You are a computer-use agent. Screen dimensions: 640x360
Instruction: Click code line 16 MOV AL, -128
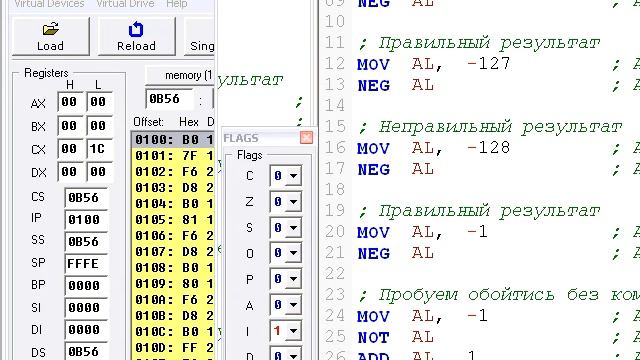pyautogui.click(x=433, y=148)
